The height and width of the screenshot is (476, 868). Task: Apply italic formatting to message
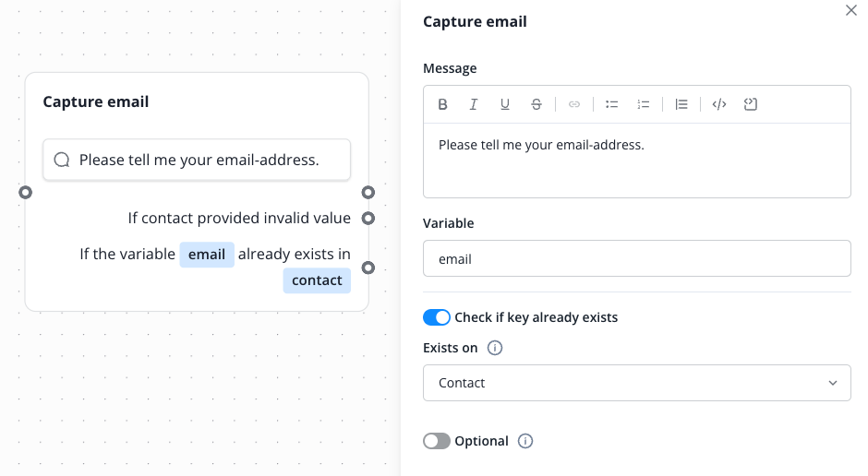tap(474, 104)
